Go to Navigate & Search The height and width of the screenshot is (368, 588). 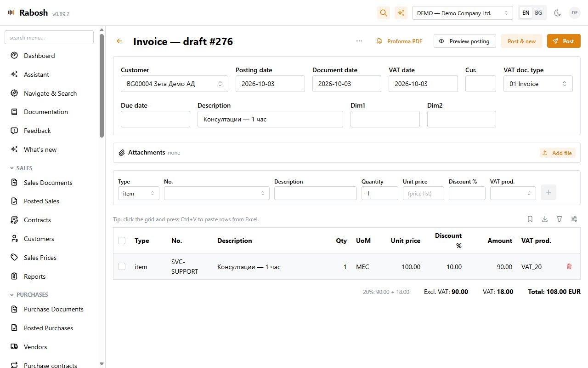[50, 93]
